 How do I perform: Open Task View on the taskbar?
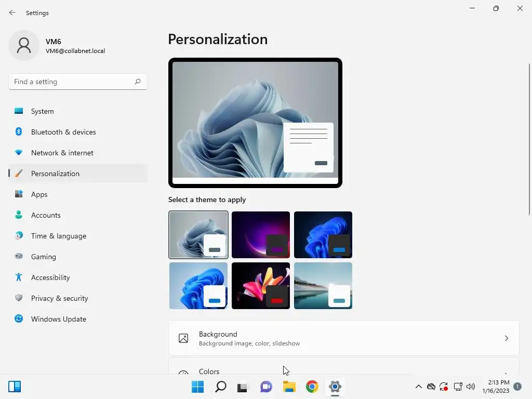coord(243,387)
